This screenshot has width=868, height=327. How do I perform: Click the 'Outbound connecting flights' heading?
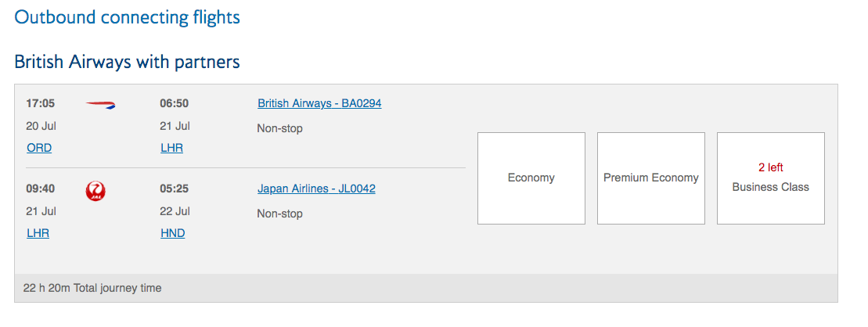tap(128, 16)
